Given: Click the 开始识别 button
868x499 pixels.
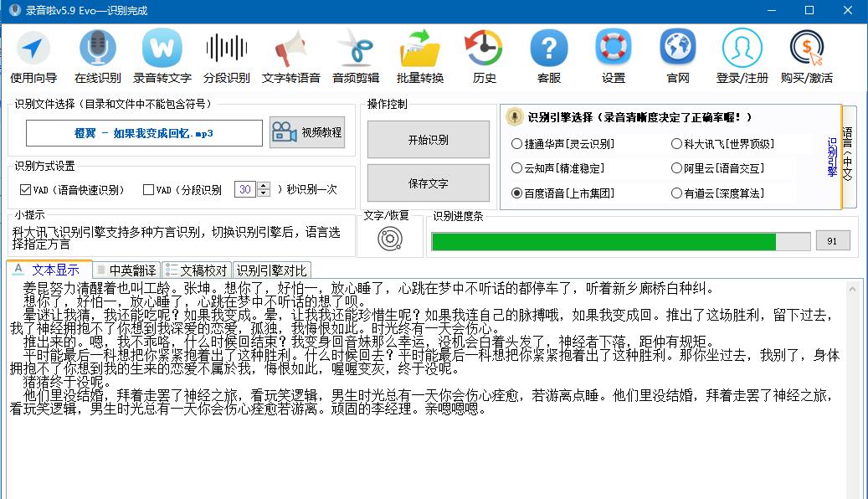Looking at the screenshot, I should pos(429,140).
